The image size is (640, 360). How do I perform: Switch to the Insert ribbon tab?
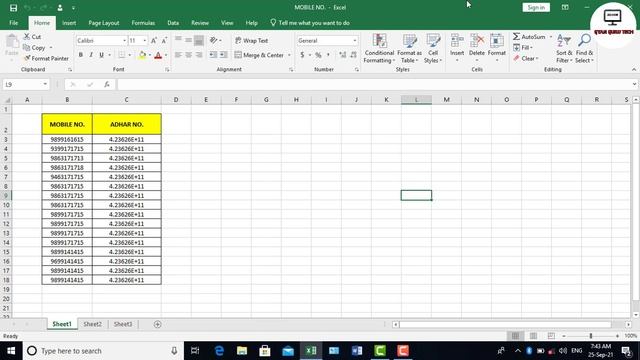pos(69,23)
